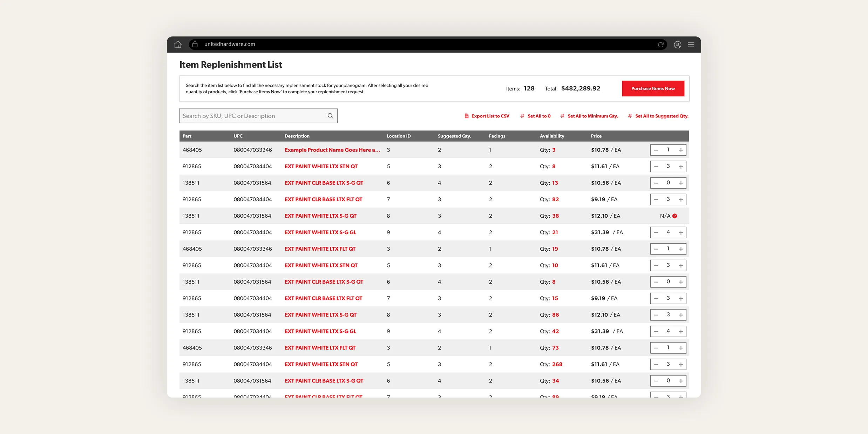Increase quantity in the Qty: 42 row

(681, 331)
